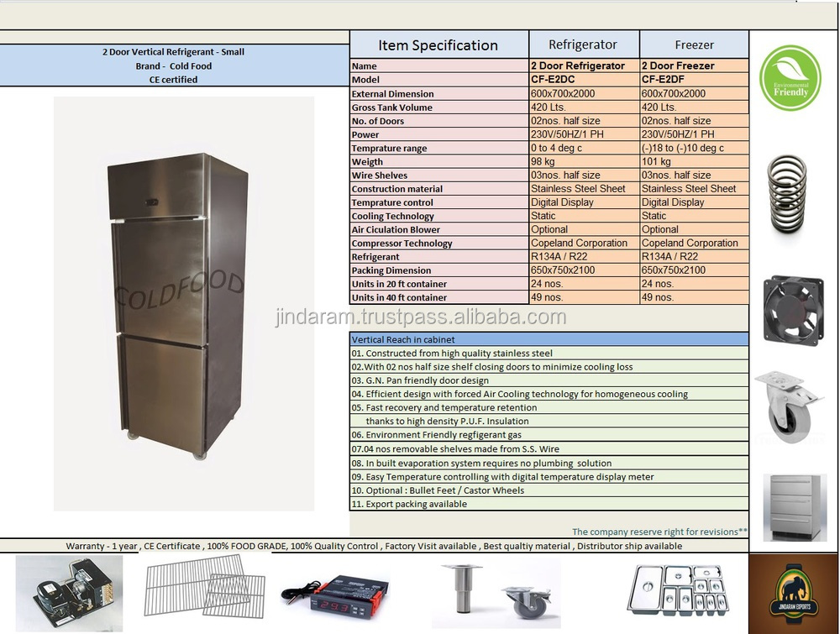Click 'The company reserve right for revisions' note
Image resolution: width=840 pixels, height=634 pixels.
pyautogui.click(x=659, y=532)
